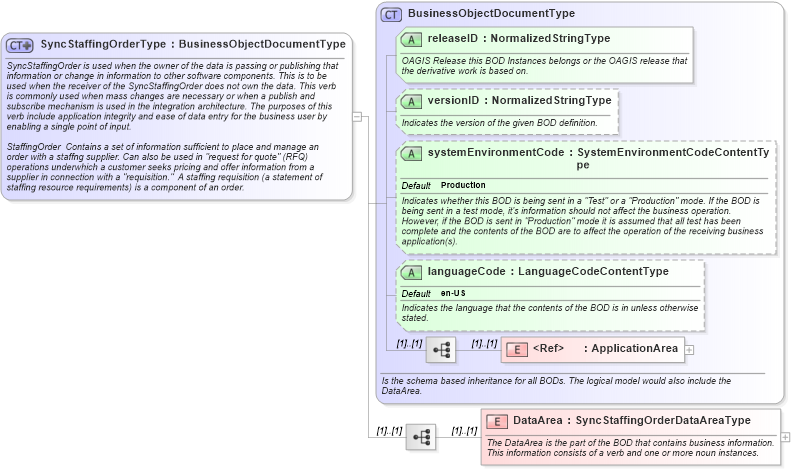
Task: Click the versionID description text
Action: (x=499, y=123)
